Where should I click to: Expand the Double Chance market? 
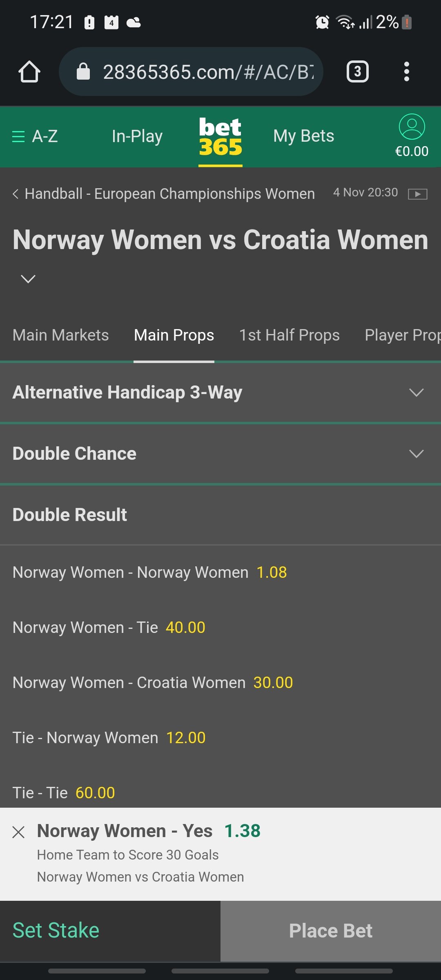tap(220, 454)
